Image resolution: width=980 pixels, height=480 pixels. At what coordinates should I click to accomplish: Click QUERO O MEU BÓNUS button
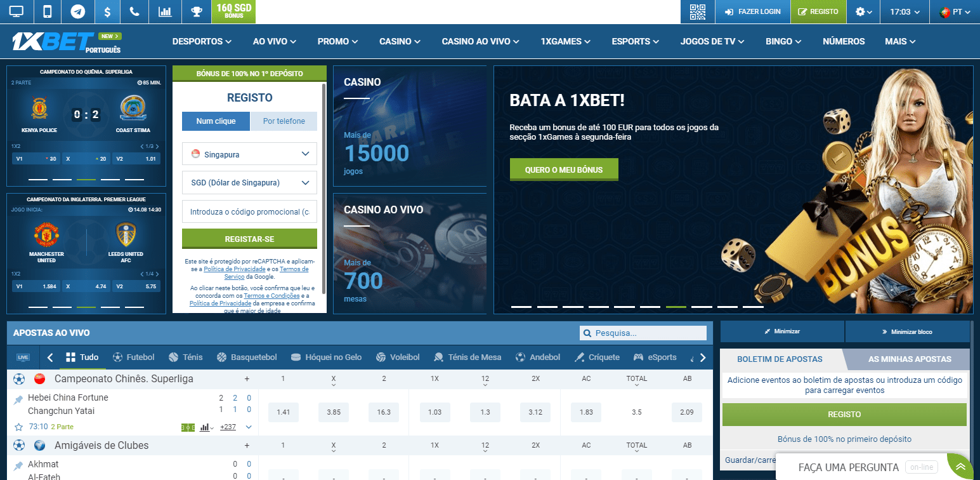coord(564,170)
